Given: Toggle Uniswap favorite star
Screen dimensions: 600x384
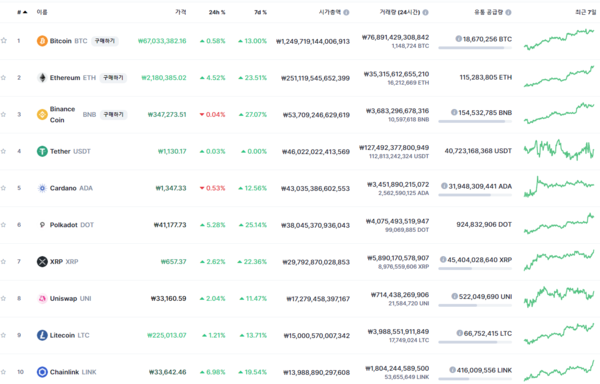Looking at the screenshot, I should (x=4, y=298).
